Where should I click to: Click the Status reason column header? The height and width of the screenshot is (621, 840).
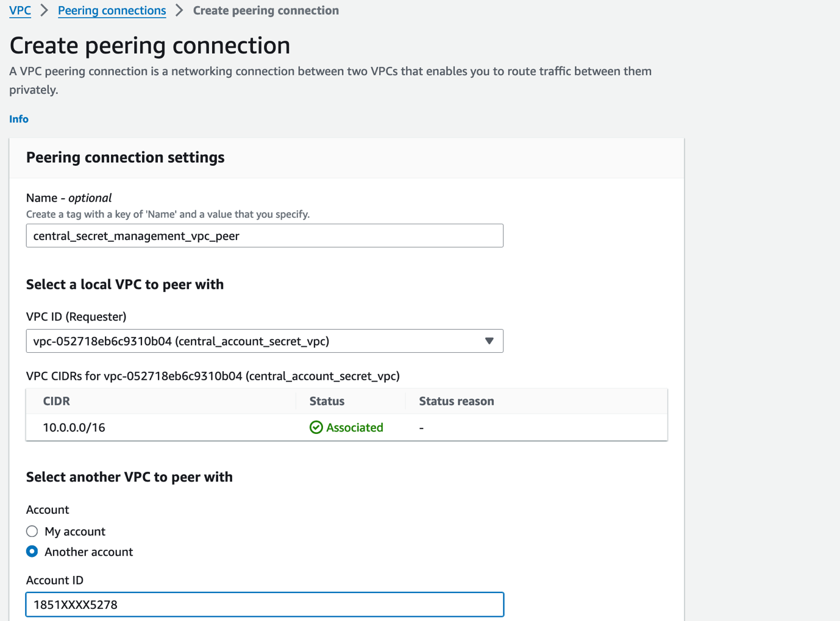pos(456,401)
